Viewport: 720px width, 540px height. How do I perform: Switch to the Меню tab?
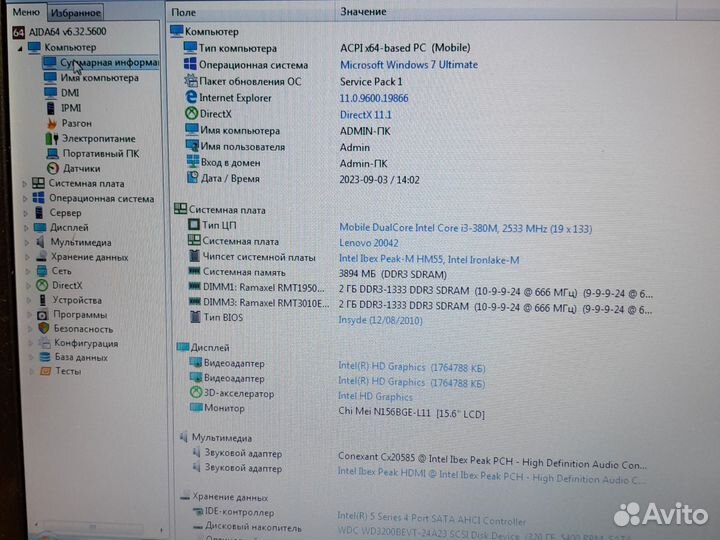click(x=26, y=12)
